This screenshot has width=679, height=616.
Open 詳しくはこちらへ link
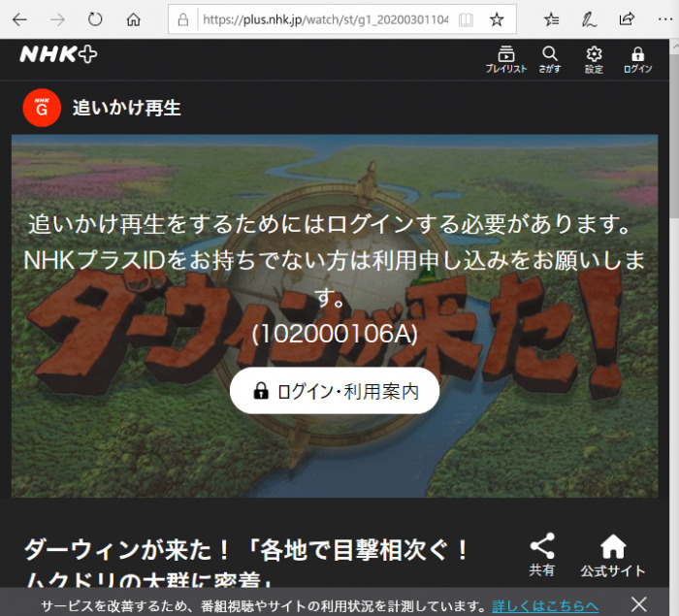coord(545,605)
